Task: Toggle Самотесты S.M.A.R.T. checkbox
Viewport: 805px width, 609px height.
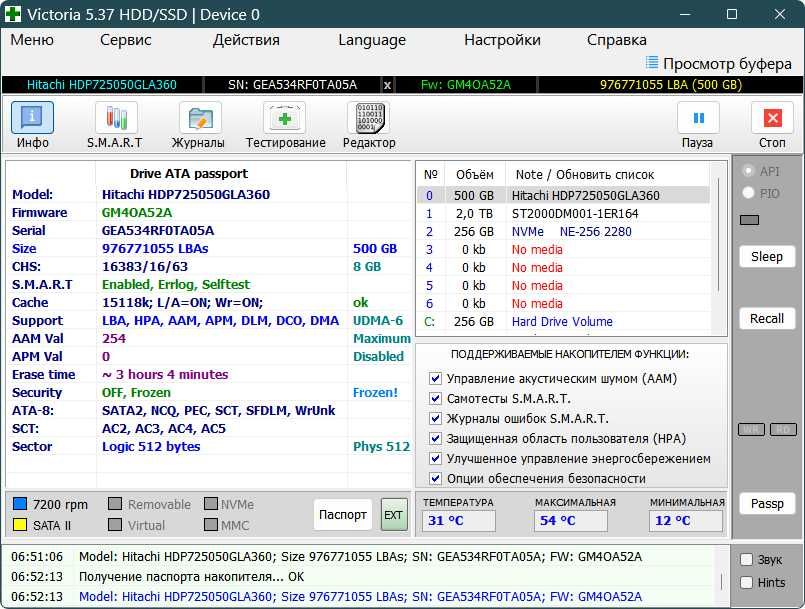Action: click(x=435, y=398)
